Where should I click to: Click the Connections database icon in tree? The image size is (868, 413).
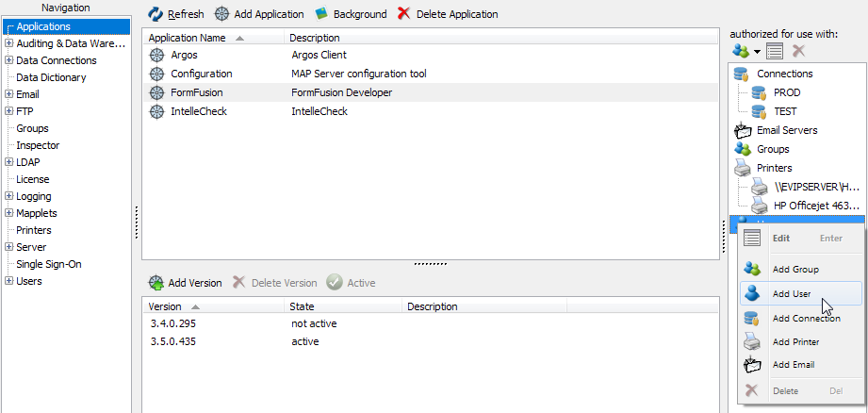tap(742, 74)
